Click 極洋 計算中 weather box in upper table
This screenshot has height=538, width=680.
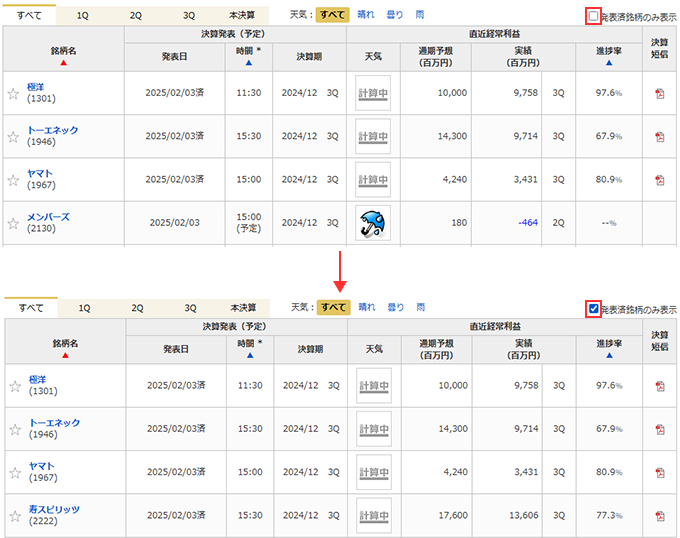[373, 93]
